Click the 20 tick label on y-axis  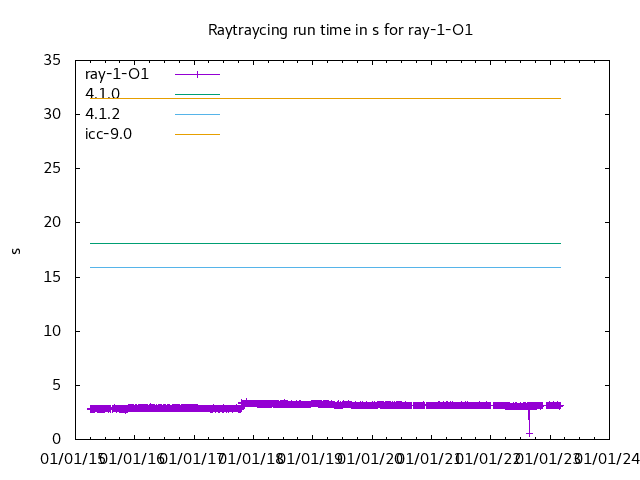pos(53,223)
